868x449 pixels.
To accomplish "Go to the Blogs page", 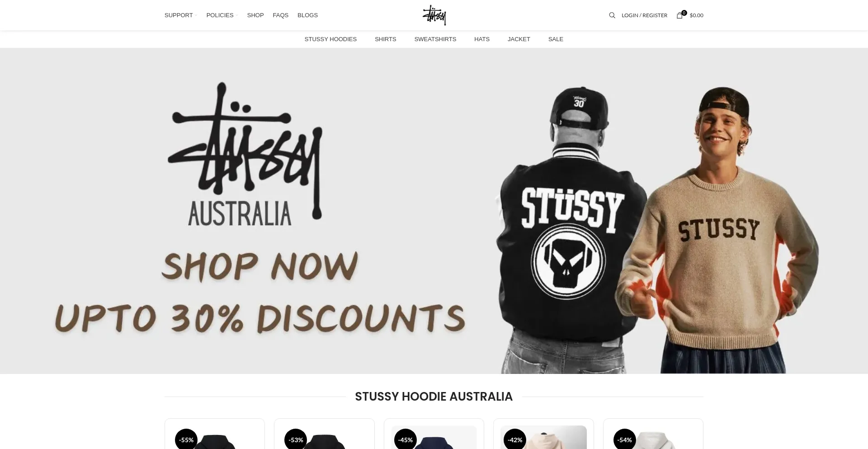I will point(308,15).
